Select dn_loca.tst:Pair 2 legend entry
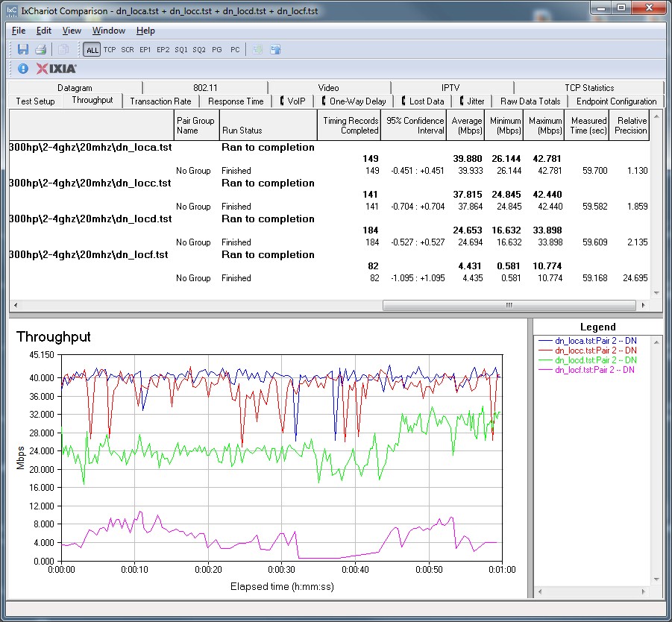Screen dimensions: 672x622 click(588, 341)
